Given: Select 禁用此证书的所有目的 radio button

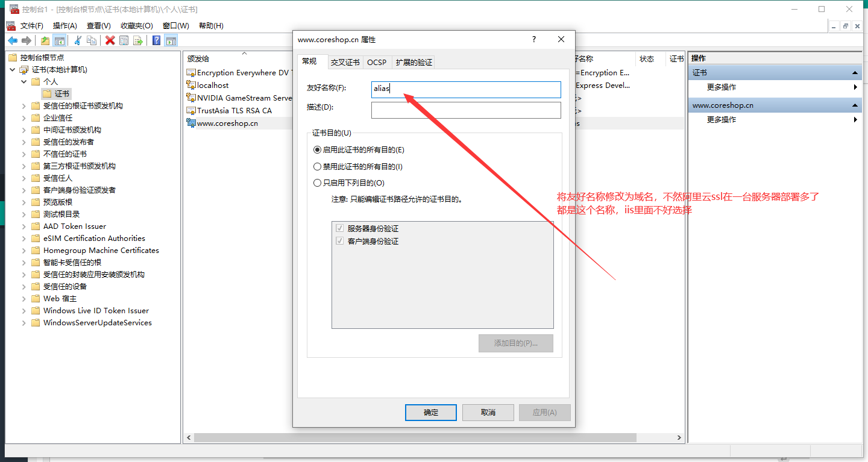Looking at the screenshot, I should click(x=318, y=167).
